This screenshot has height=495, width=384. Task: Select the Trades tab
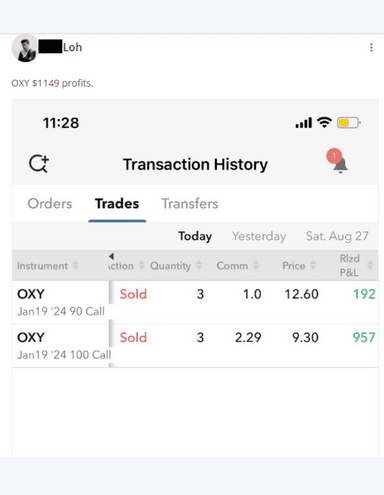pos(117,204)
